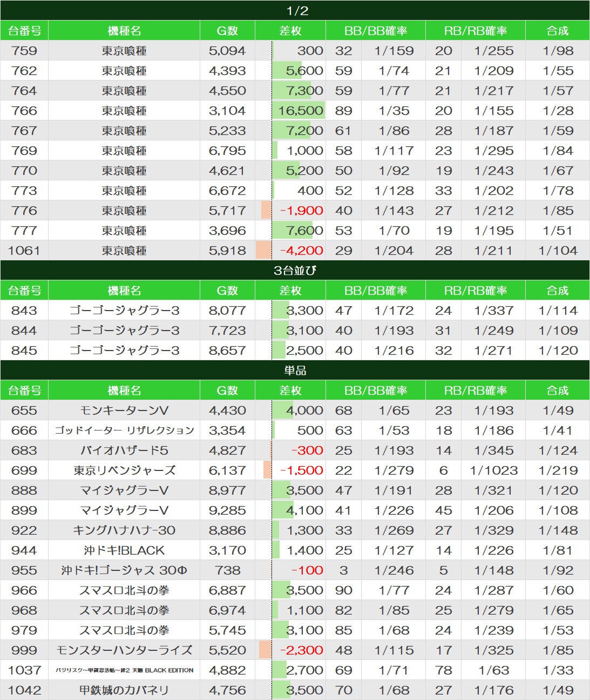
Task: Click 沖ドキ!BLACK machine name
Action: (x=124, y=550)
